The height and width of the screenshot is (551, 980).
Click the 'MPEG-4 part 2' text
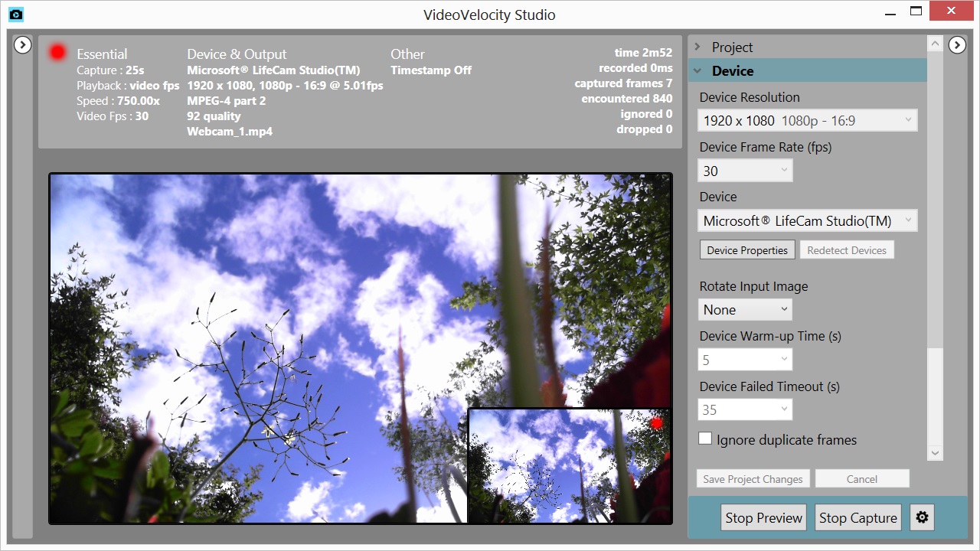[x=227, y=100]
